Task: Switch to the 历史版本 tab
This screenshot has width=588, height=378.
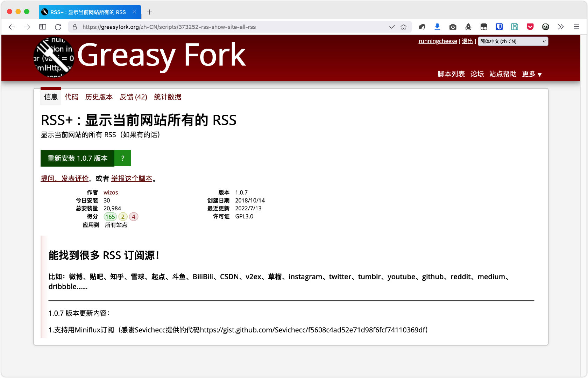Action: coord(99,97)
